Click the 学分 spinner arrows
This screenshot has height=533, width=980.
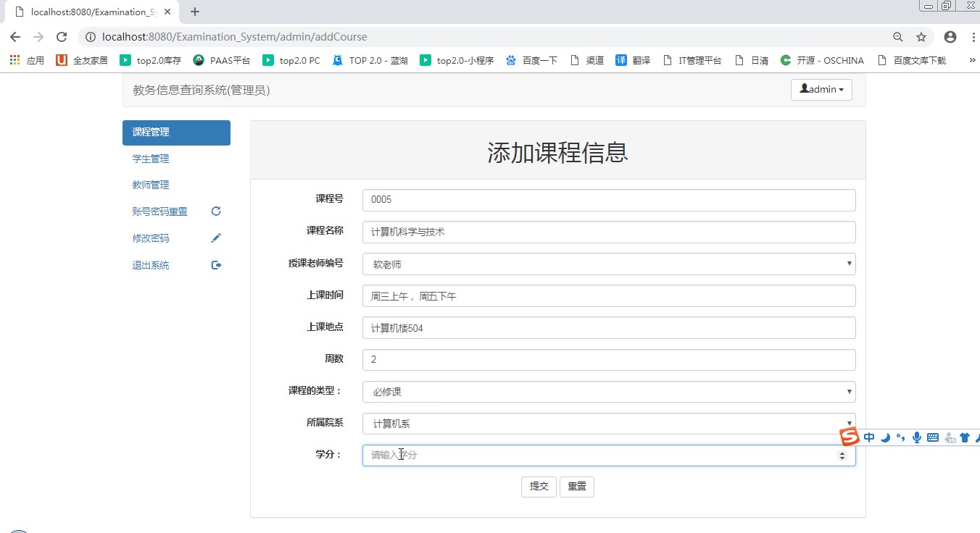tap(842, 456)
